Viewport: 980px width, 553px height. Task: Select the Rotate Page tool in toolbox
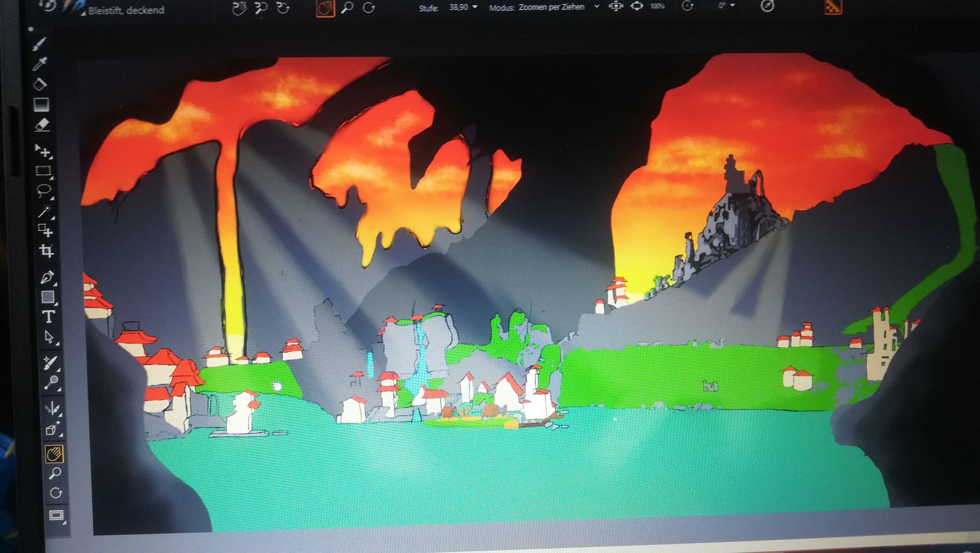click(56, 493)
